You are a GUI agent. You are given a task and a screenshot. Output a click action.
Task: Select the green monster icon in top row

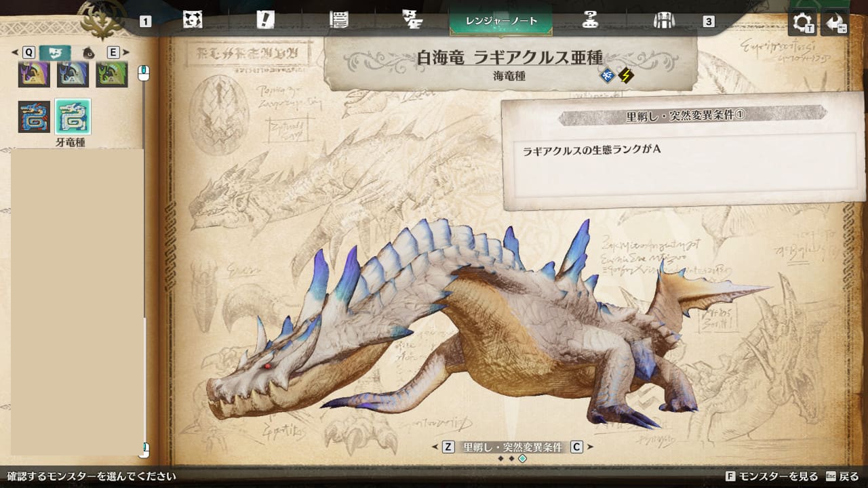111,74
